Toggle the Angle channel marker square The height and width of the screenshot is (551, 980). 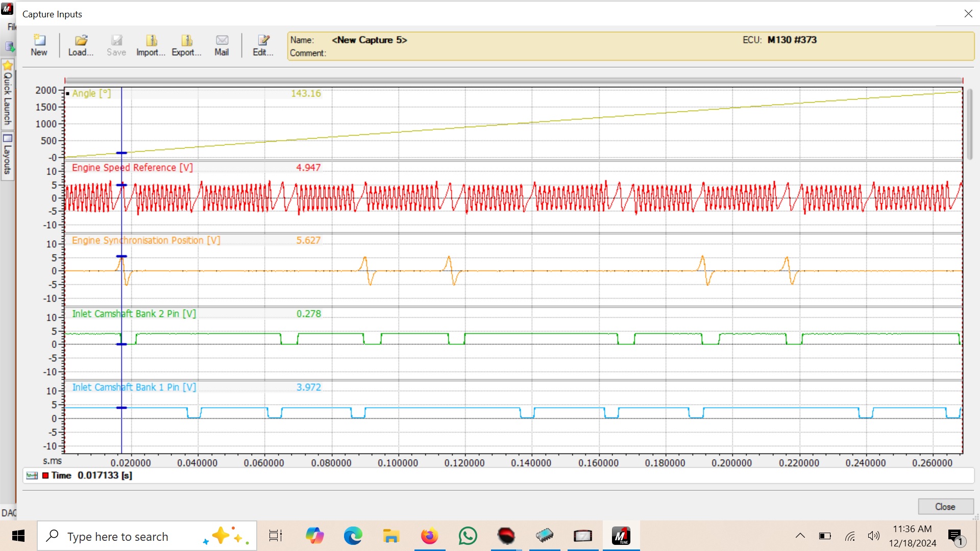coord(68,94)
